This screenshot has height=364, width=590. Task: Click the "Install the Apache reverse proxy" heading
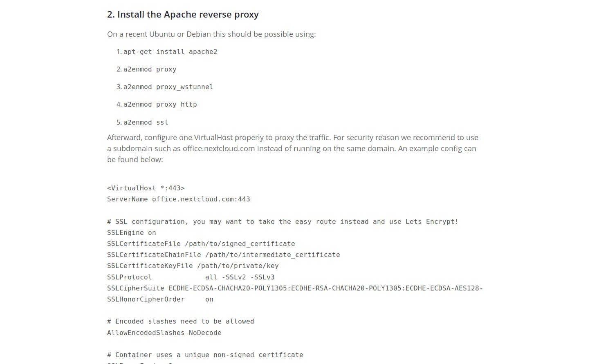183,15
